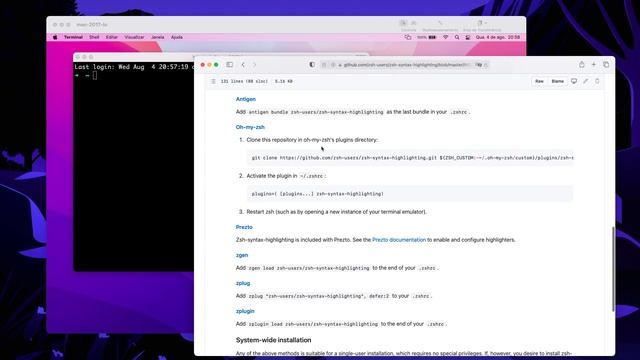Show Safari tab overview
640x360 pixels.
[606, 64]
